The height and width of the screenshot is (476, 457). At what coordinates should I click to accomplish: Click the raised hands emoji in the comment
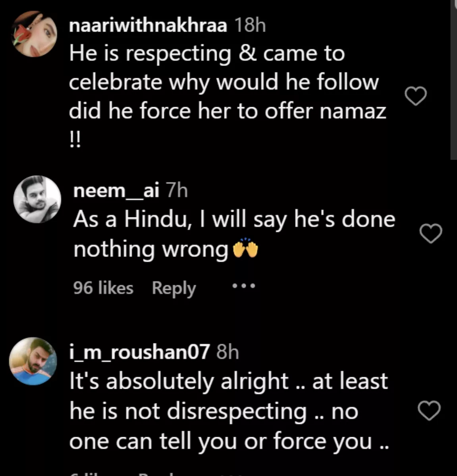coord(245,250)
